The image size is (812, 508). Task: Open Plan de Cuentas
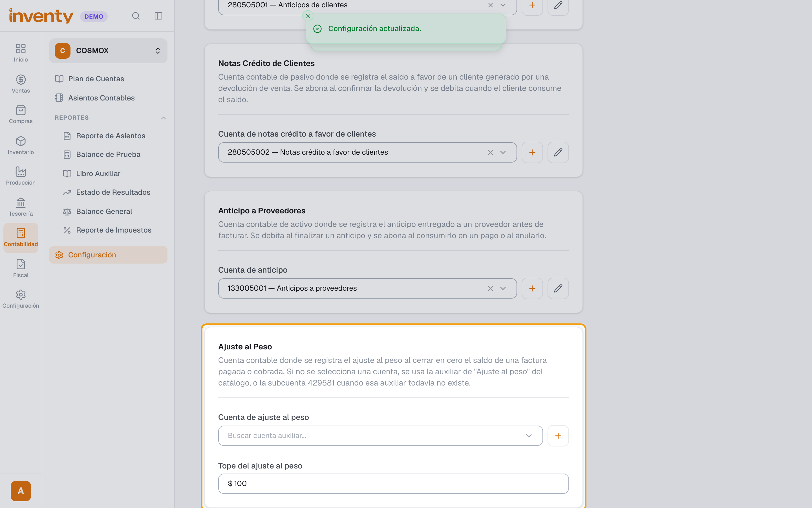pyautogui.click(x=108, y=79)
